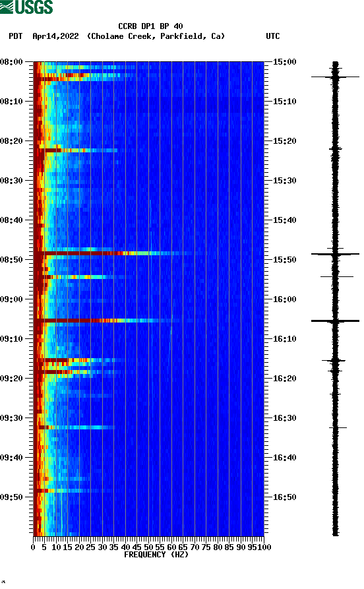Click the event band near 09:32
Image resolution: width=364 pixels, height=589 pixels.
pyautogui.click(x=74, y=427)
